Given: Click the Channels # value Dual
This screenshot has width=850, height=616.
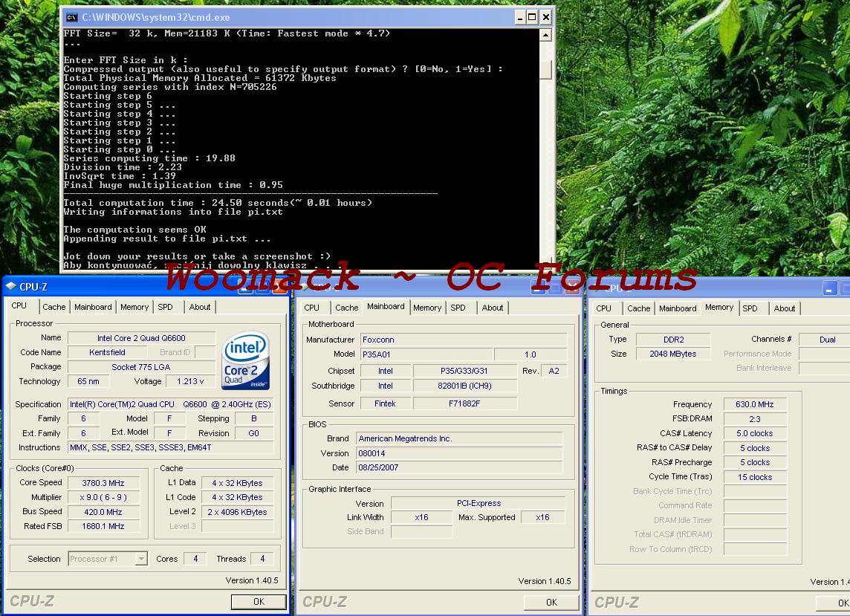Looking at the screenshot, I should click(x=825, y=340).
